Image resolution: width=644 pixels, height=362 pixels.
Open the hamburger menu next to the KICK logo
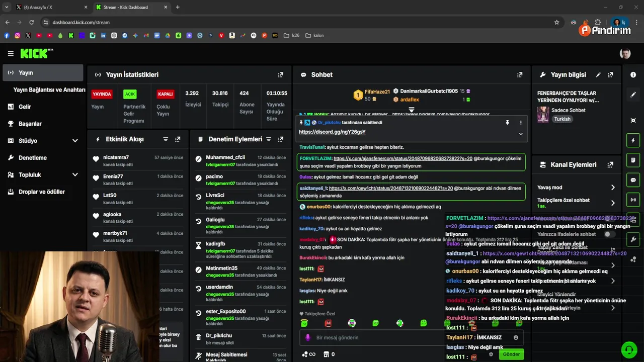pos(11,53)
